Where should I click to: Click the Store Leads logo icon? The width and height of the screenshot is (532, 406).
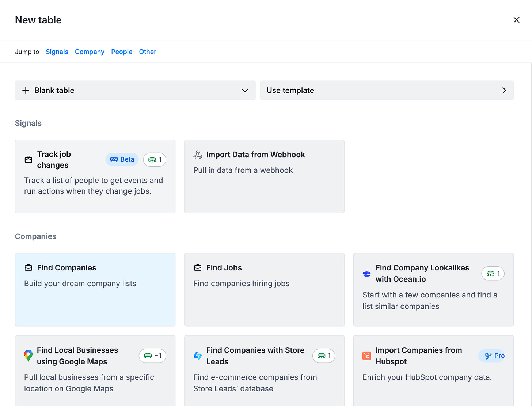click(198, 356)
